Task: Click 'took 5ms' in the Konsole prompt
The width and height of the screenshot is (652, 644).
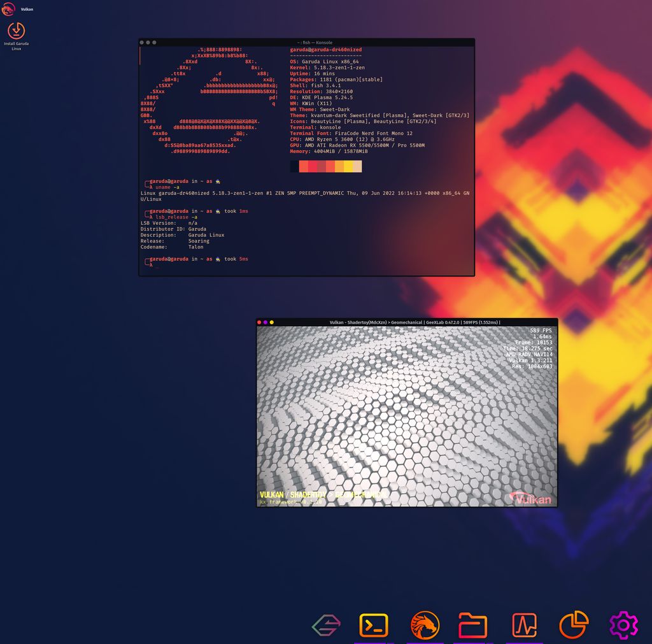Action: (236, 259)
